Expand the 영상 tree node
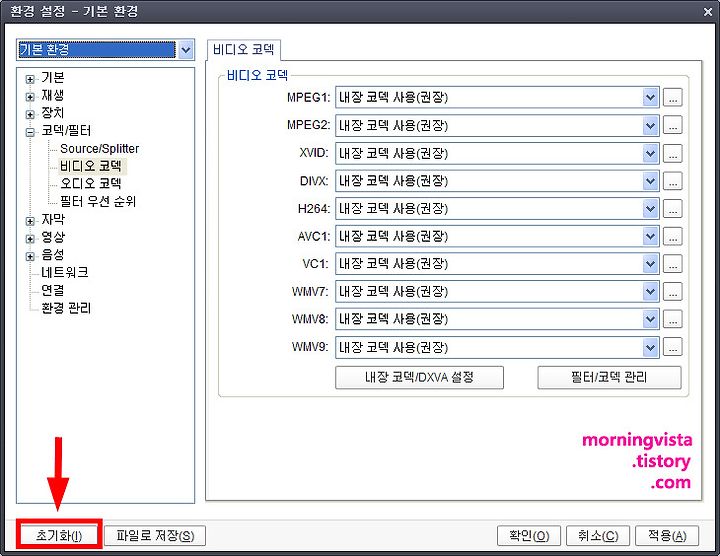 coord(30,239)
